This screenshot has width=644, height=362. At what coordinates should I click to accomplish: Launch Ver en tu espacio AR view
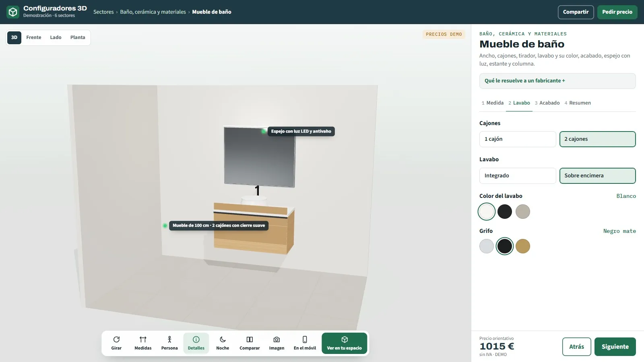344,343
